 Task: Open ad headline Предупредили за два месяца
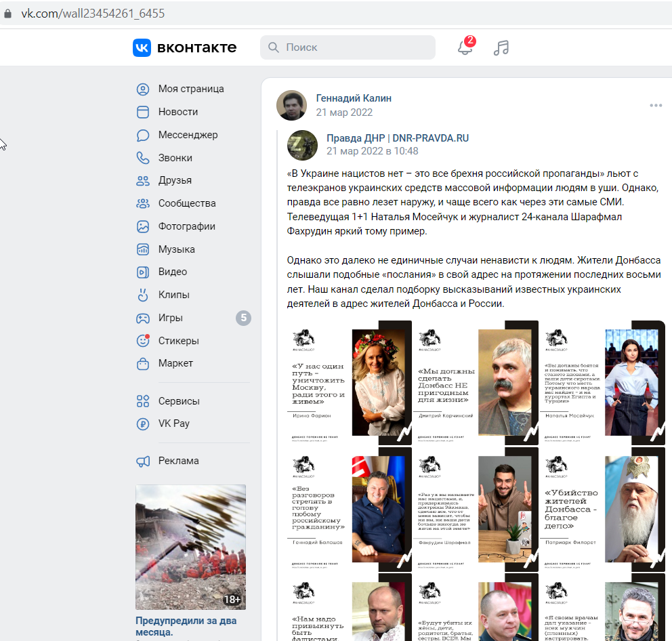186,626
